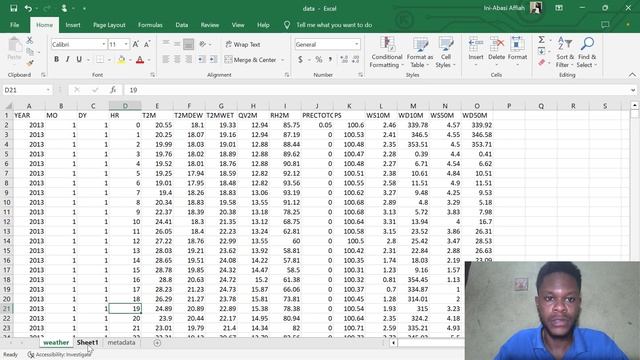
Task: Open the font color dropdown arrow
Action: (x=149, y=60)
